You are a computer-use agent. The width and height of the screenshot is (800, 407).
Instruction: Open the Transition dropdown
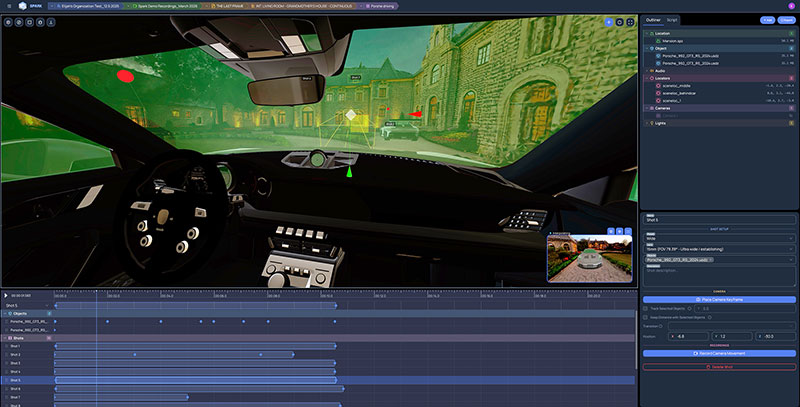[x=731, y=326]
